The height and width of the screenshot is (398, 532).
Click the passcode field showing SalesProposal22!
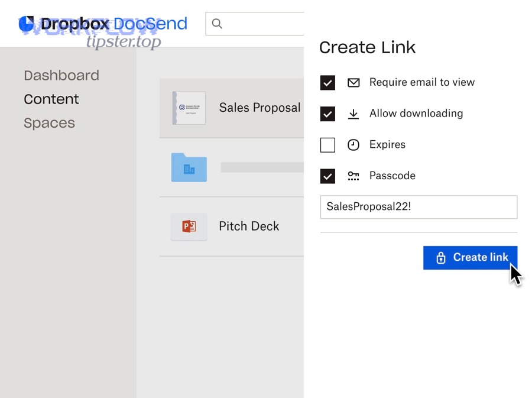[x=419, y=207]
